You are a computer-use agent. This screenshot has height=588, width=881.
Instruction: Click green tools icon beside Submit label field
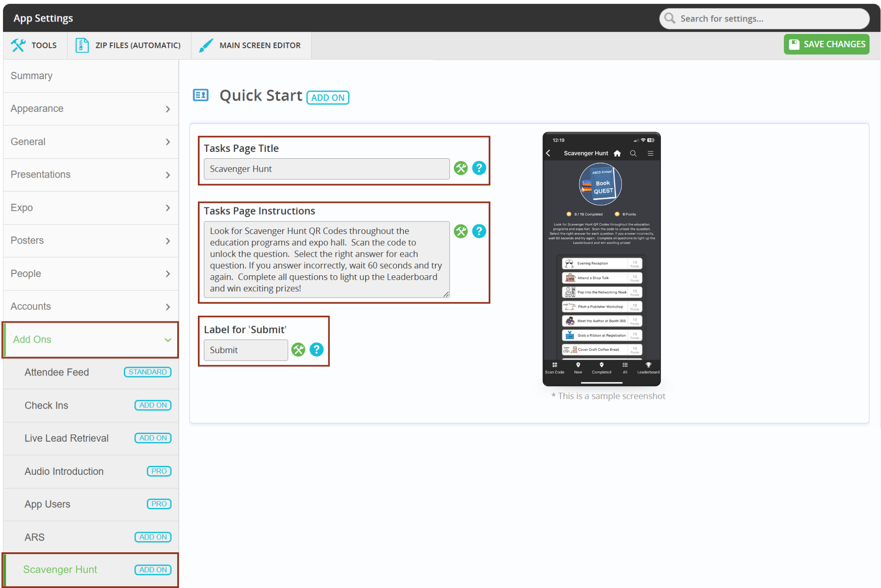tap(298, 350)
